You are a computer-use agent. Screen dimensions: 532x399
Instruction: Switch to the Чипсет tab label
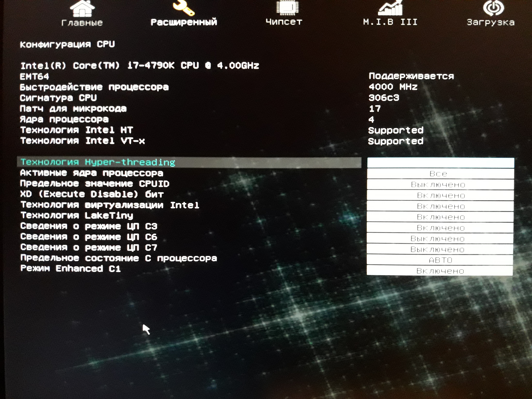click(284, 22)
